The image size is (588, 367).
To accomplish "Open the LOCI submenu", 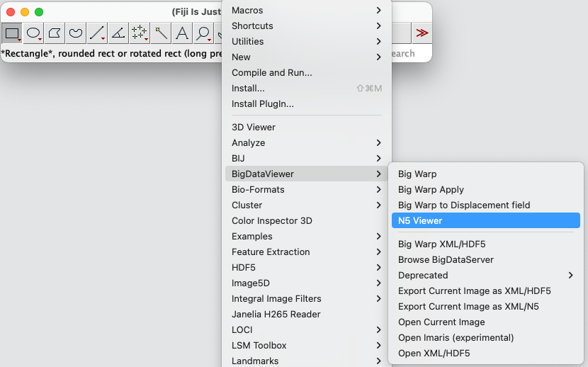I will (x=306, y=330).
